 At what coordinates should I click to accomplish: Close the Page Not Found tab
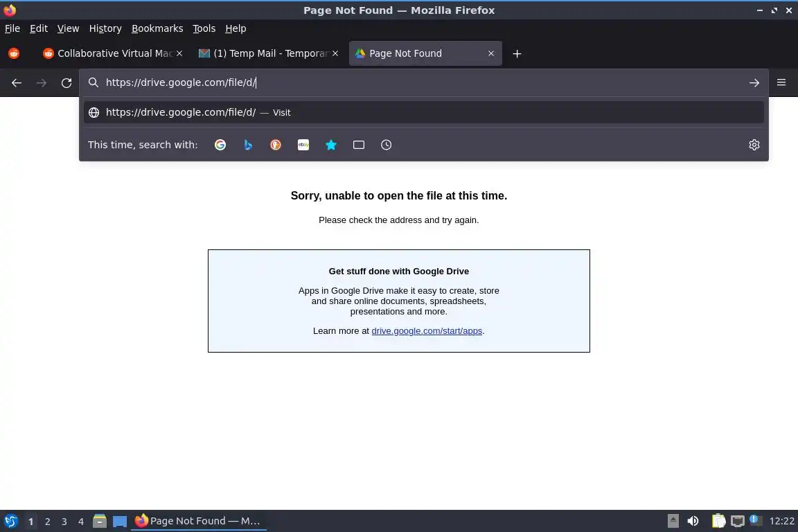(490, 53)
